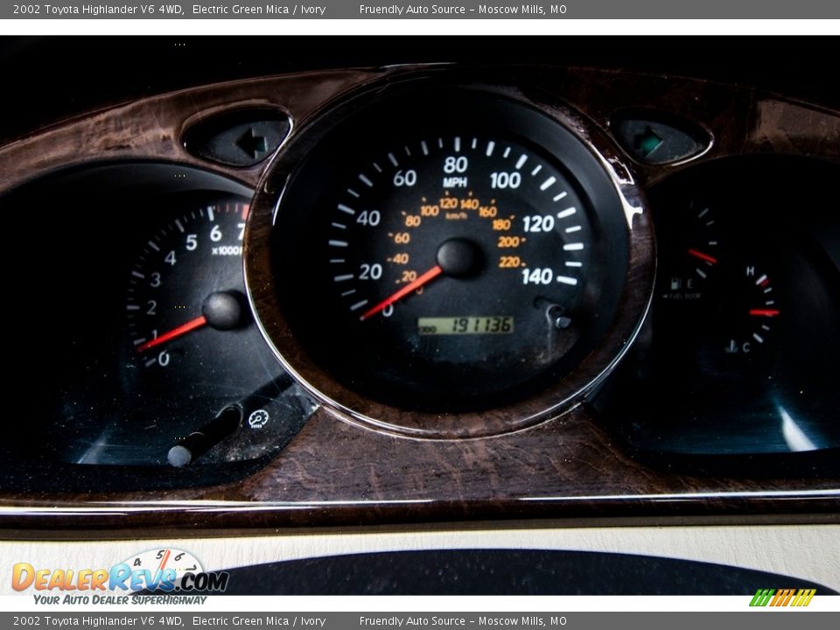
Task: Click the E mark on fuel gauge
Action: pos(689,283)
